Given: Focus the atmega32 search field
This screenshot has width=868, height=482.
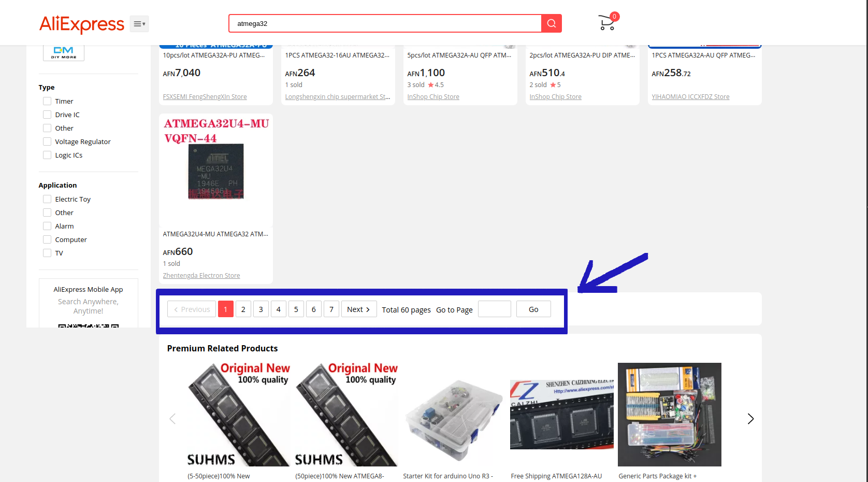Looking at the screenshot, I should [x=385, y=23].
